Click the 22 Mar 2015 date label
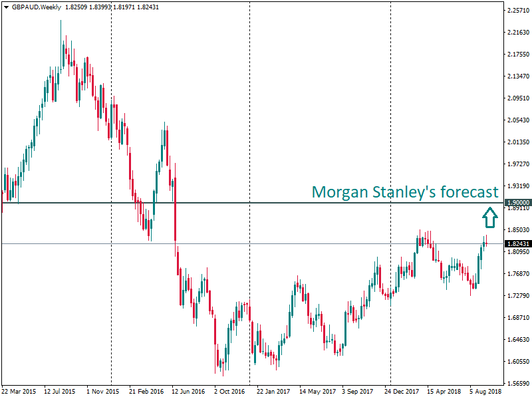532x399 pixels. coord(19,392)
